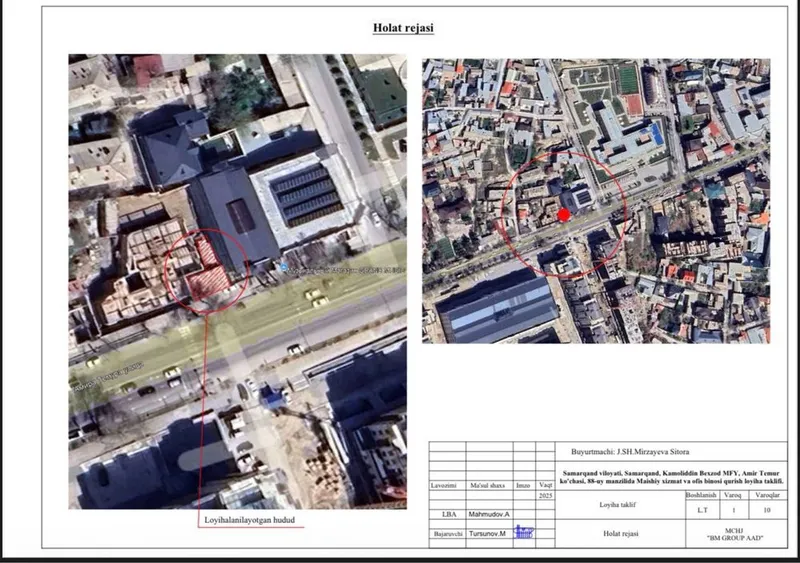The width and height of the screenshot is (800, 563).
Task: Click the "Imzo" column header
Action: click(523, 485)
